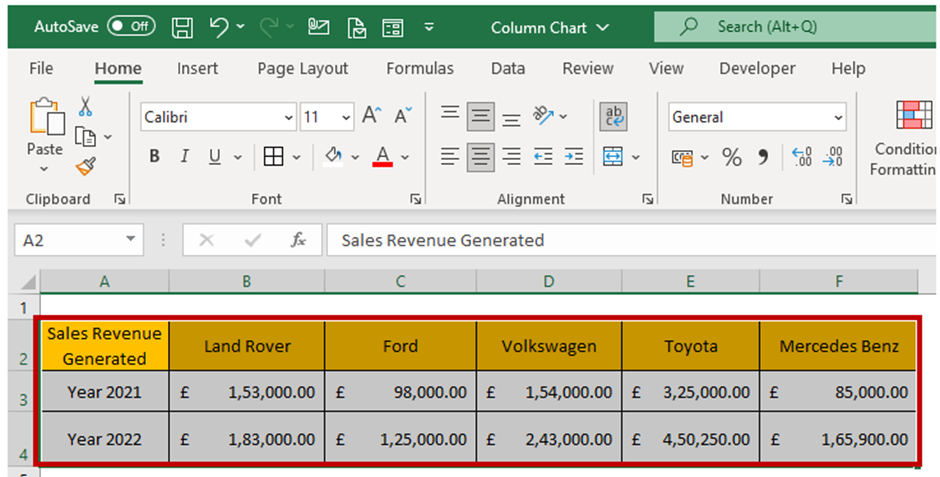Click the Paste clipboard icon
This screenshot has height=477, width=940.
point(46,117)
